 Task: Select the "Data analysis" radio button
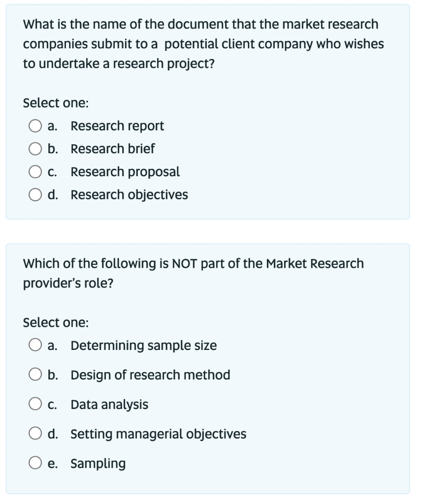click(35, 404)
